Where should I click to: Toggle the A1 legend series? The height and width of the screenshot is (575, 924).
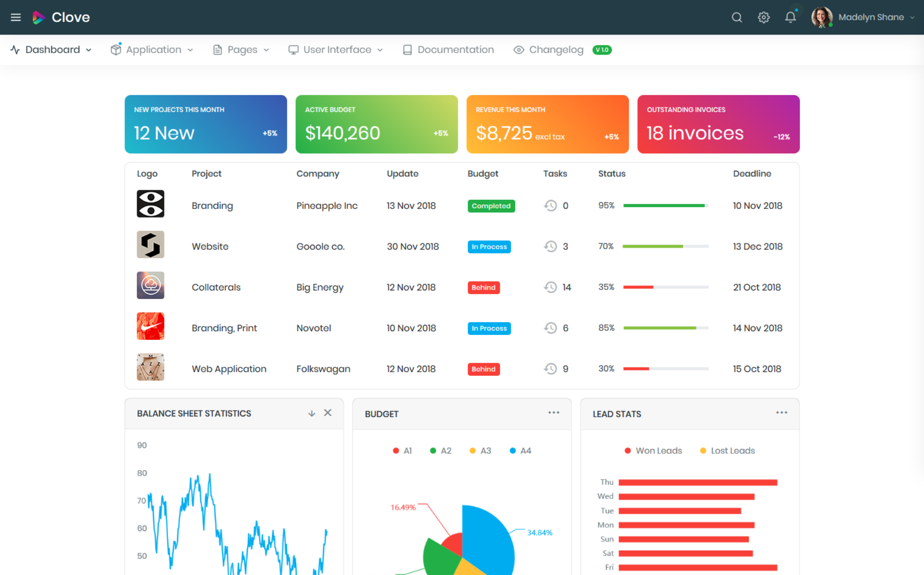tap(402, 451)
